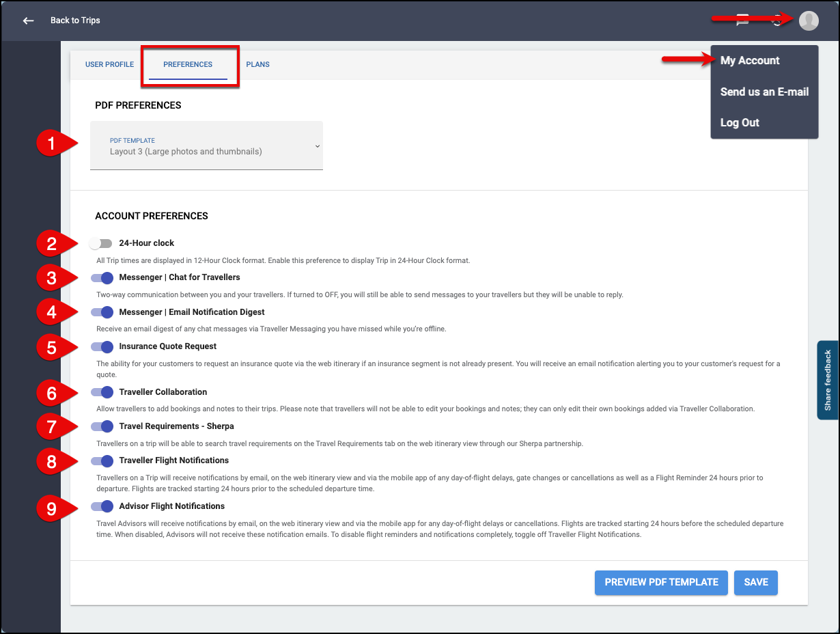The image size is (840, 634).
Task: Click the 24-Hour clock label
Action: point(146,243)
